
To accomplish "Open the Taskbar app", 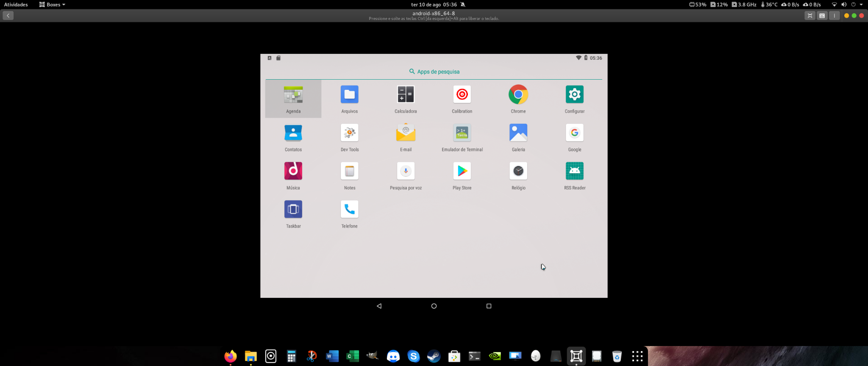I will tap(293, 214).
